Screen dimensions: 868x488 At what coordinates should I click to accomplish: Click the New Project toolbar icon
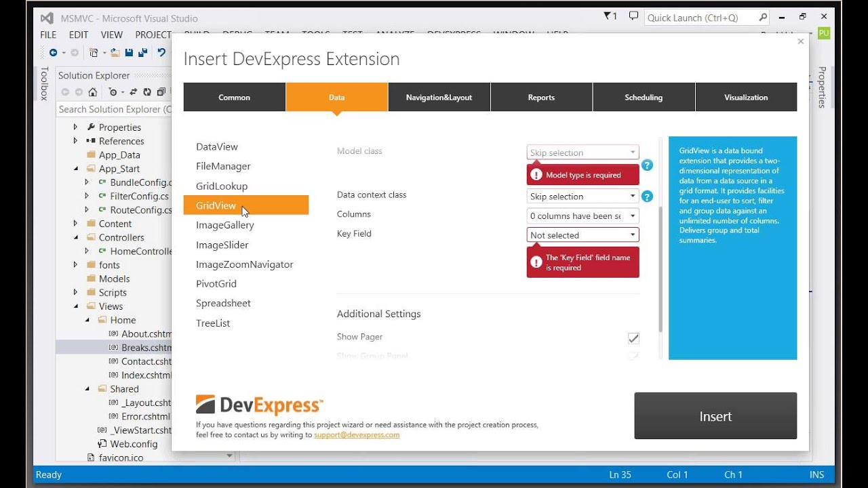[x=94, y=52]
